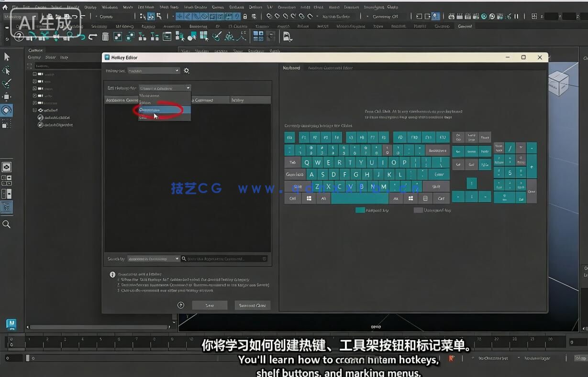
Task: Open the gear settings icon beside the hotkey set
Action: coord(187,70)
